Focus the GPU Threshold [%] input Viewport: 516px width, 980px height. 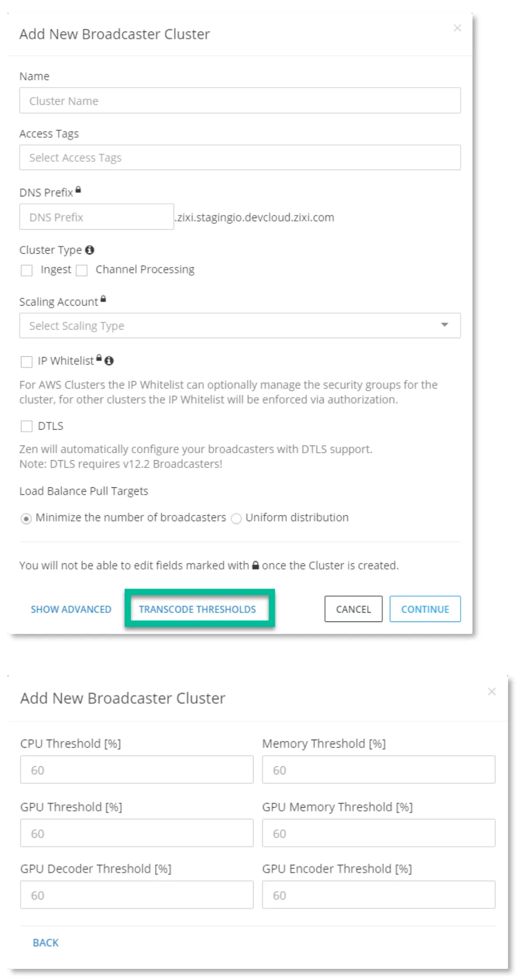coord(137,833)
